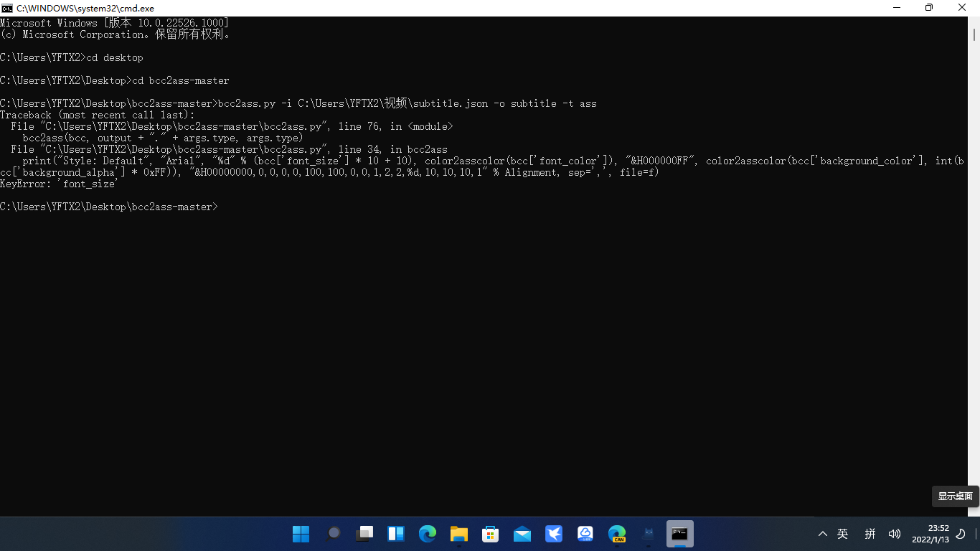Open the volume control in the tray
The width and height of the screenshot is (980, 551).
(x=895, y=534)
